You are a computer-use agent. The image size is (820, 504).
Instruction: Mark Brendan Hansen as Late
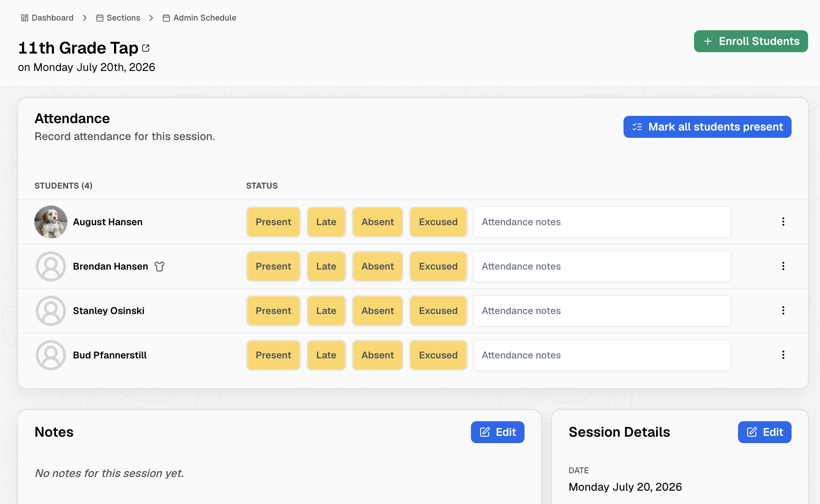(x=326, y=266)
